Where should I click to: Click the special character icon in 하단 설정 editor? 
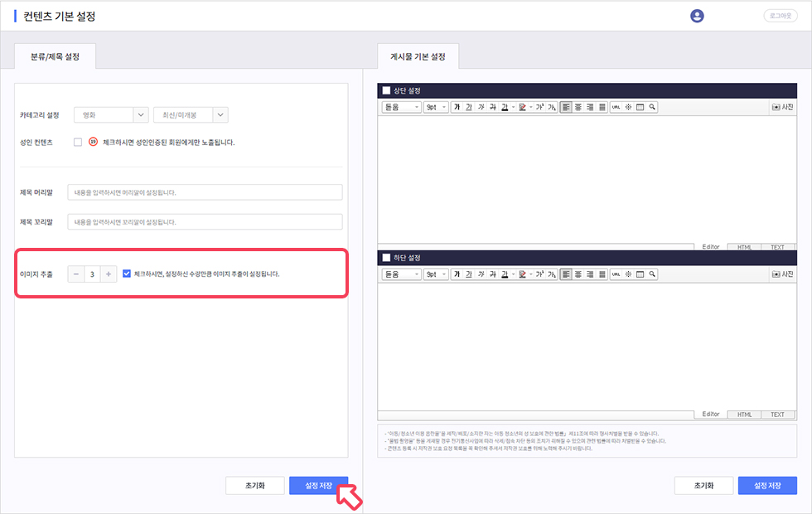coord(628,274)
